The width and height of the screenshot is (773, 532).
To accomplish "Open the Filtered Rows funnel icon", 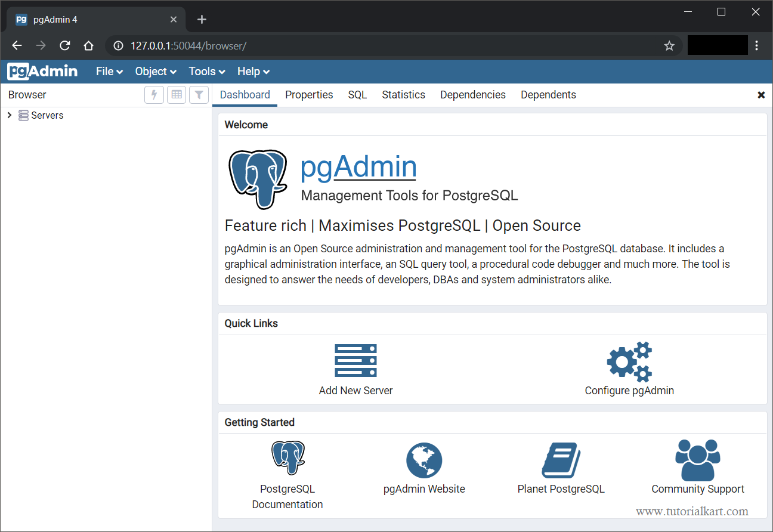I will pyautogui.click(x=199, y=94).
